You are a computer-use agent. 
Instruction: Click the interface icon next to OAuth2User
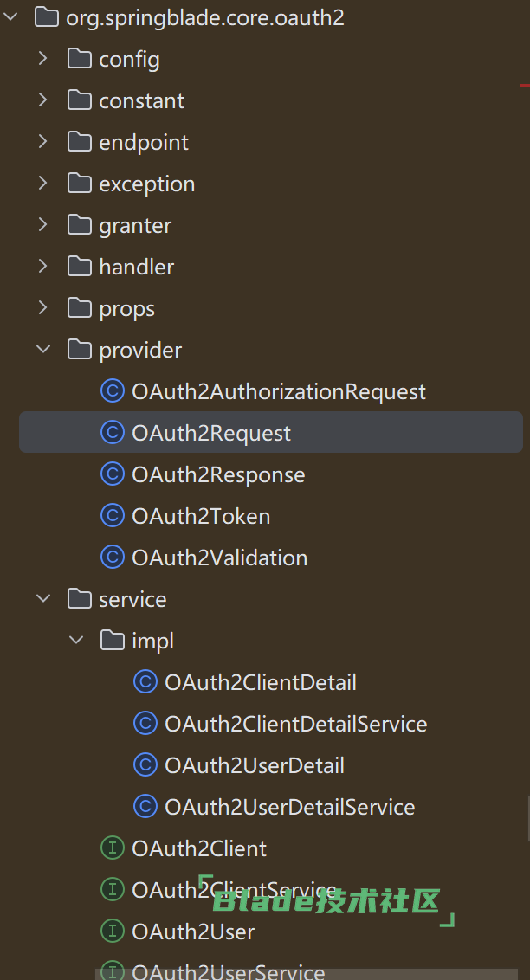coord(113,932)
